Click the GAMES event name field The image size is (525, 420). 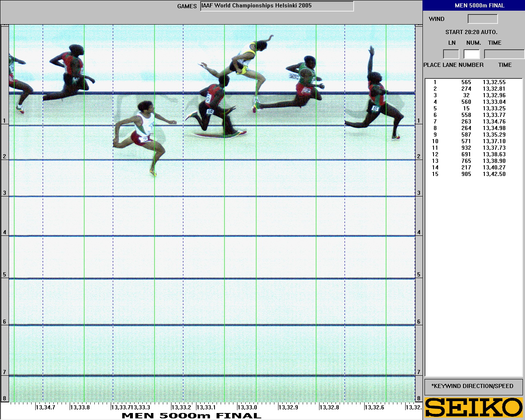(277, 6)
